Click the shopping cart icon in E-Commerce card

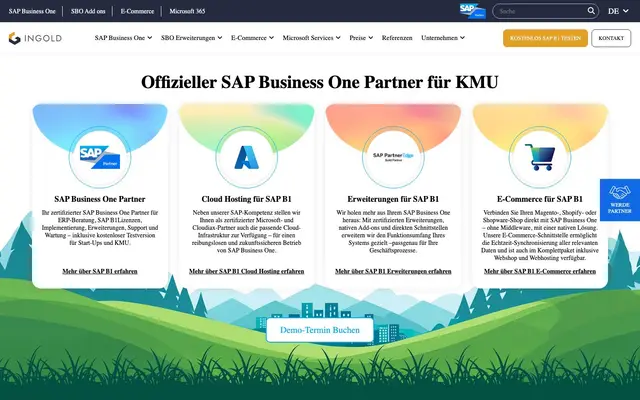pyautogui.click(x=540, y=157)
